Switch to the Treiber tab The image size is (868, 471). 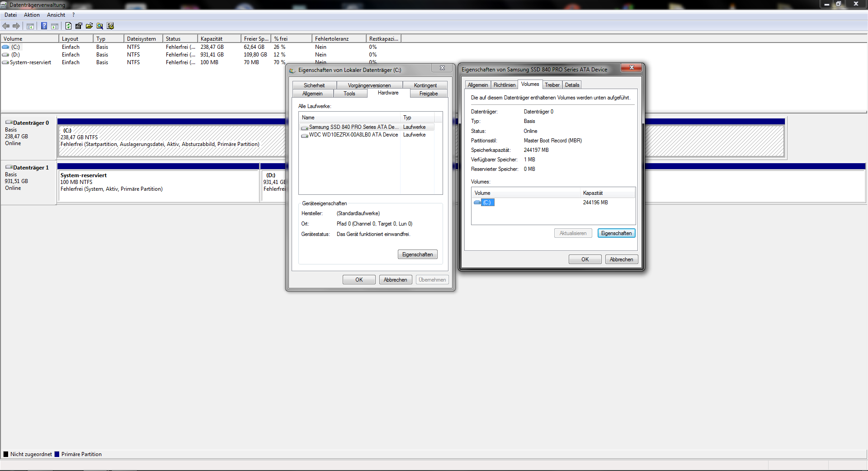point(552,85)
